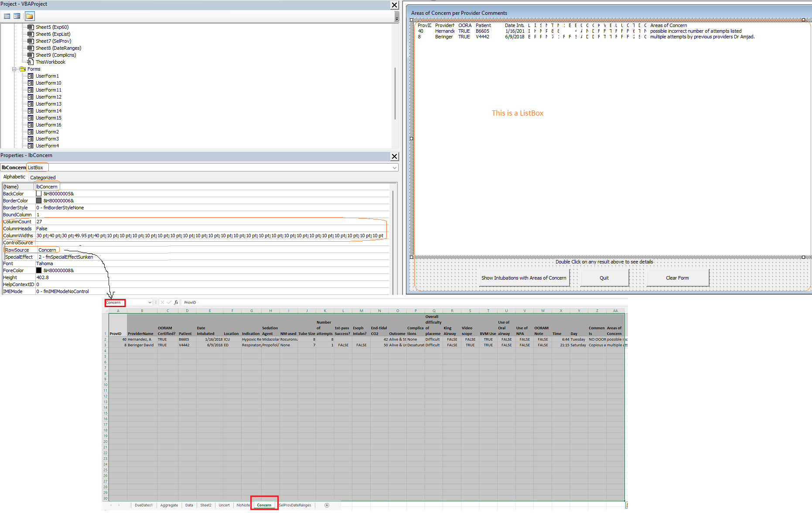Click the New Sheet plus icon
The height and width of the screenshot is (513, 812).
327,505
